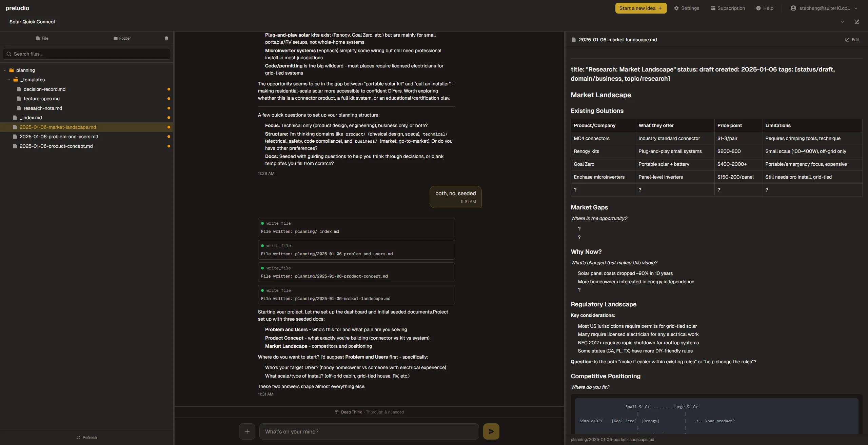The height and width of the screenshot is (445, 868).
Task: Click the compose icon at the chat header
Action: pos(857,22)
